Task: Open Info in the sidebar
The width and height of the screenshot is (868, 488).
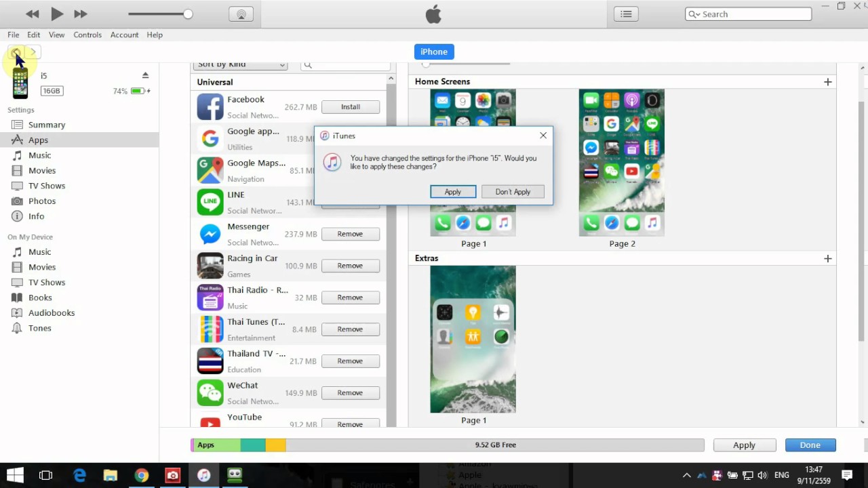Action: click(x=36, y=216)
